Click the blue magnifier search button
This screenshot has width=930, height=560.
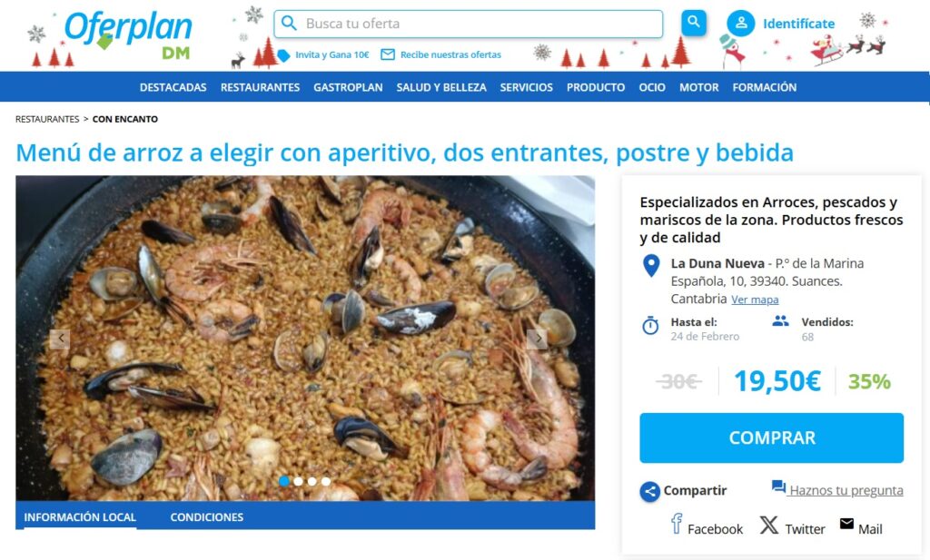tap(693, 23)
